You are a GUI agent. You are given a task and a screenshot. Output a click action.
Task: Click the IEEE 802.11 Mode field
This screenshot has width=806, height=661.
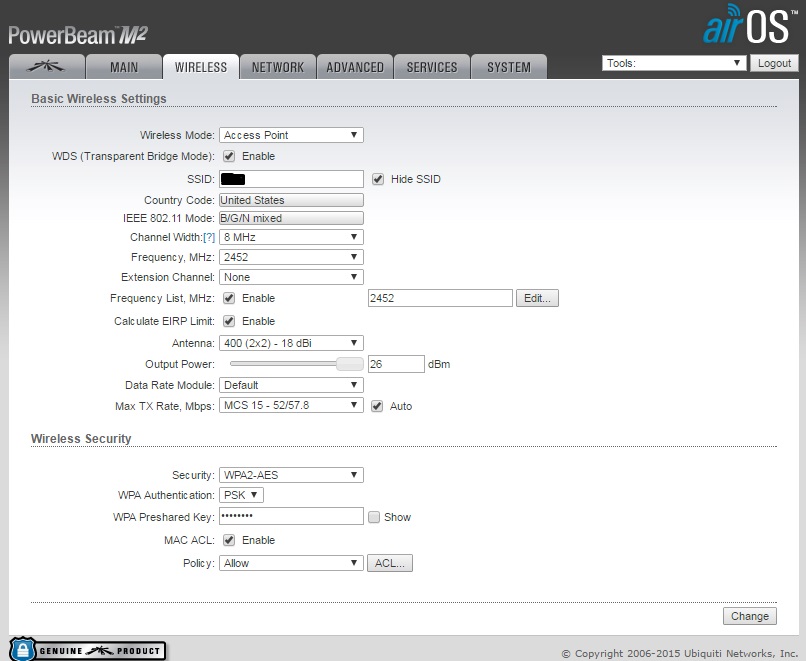point(291,218)
